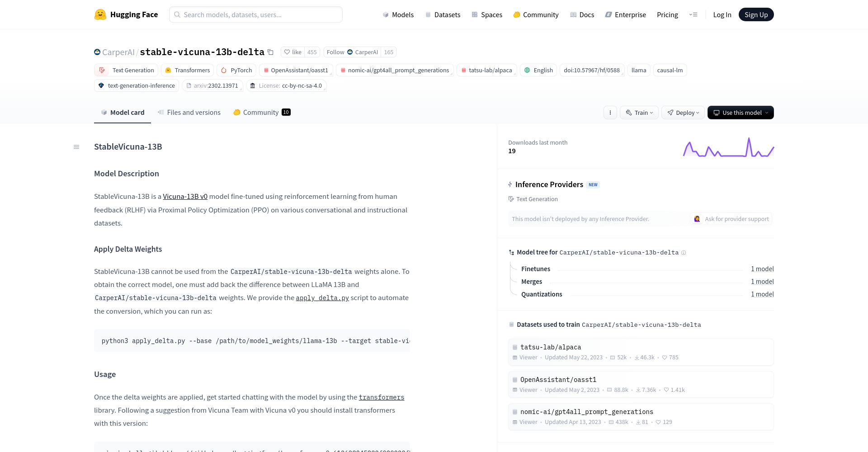Viewport: 868px width, 452px height.
Task: Click the CarperAI organization avatar
Action: click(97, 52)
